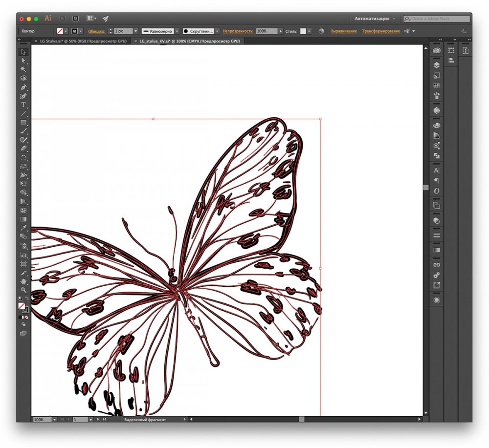Toggle the screen mode button
489x448 pixels.
click(x=23, y=333)
